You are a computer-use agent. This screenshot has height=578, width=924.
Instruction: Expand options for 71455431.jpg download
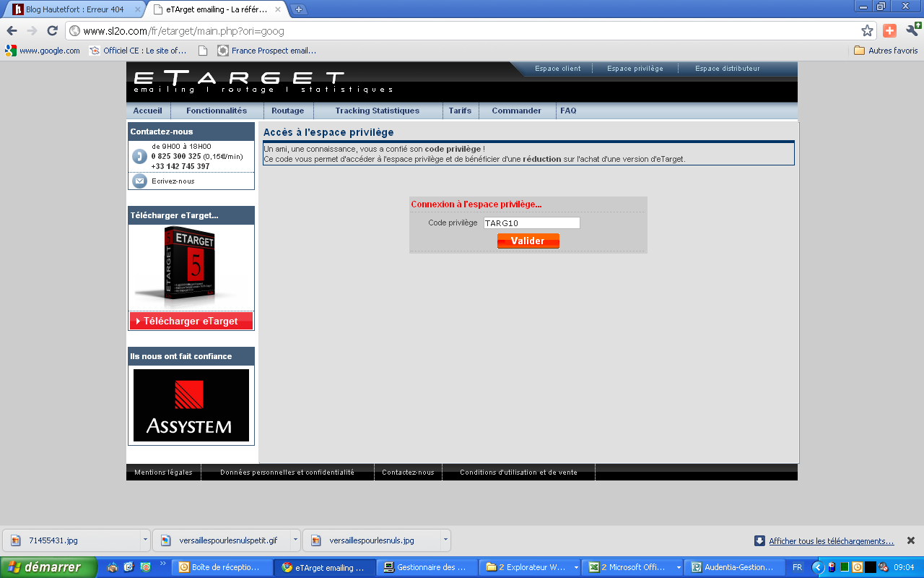tap(145, 540)
